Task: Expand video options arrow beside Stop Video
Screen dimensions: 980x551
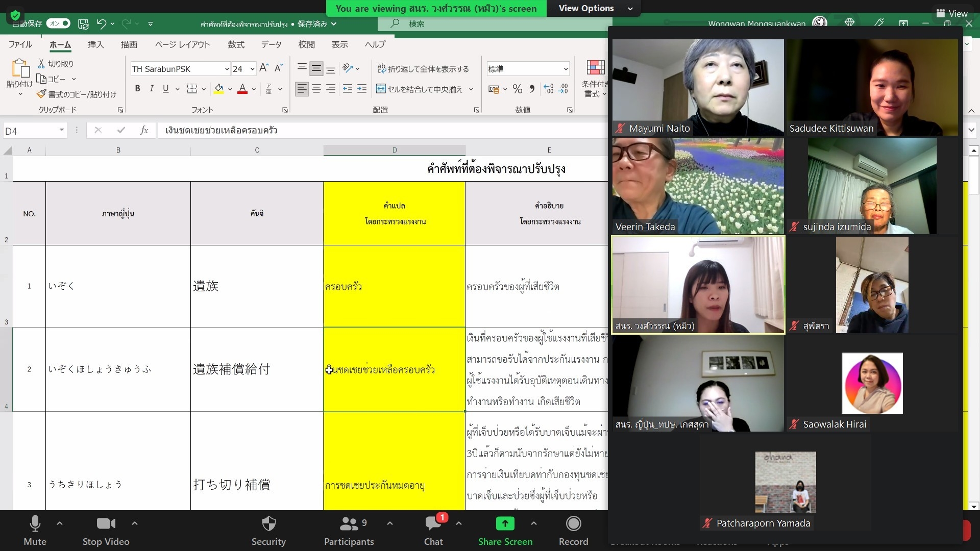Action: (135, 523)
